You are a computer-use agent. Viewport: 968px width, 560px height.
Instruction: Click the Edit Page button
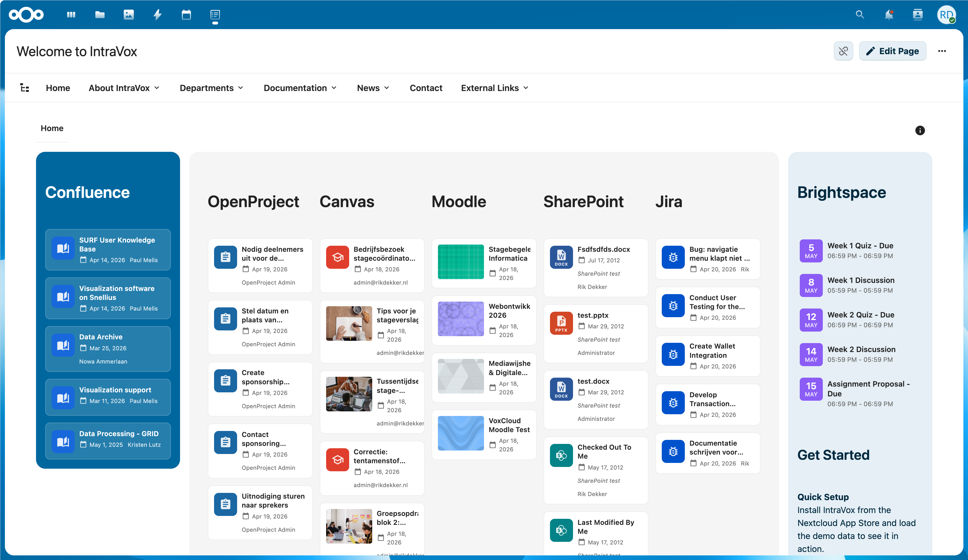pyautogui.click(x=892, y=51)
